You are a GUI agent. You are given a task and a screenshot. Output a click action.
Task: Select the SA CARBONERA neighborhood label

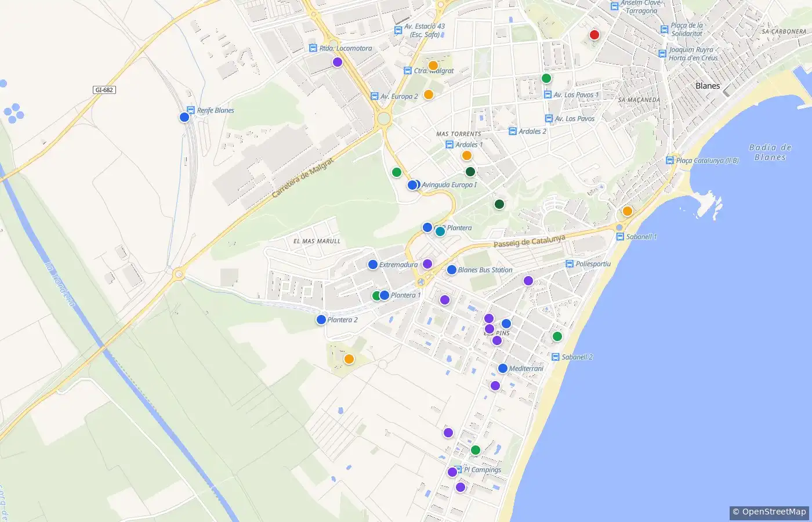pos(784,32)
